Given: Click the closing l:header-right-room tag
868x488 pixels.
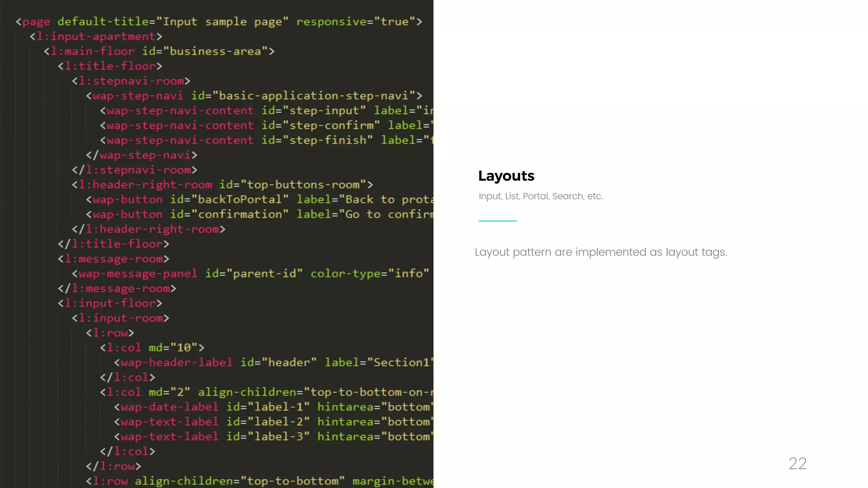Looking at the screenshot, I should (149, 229).
